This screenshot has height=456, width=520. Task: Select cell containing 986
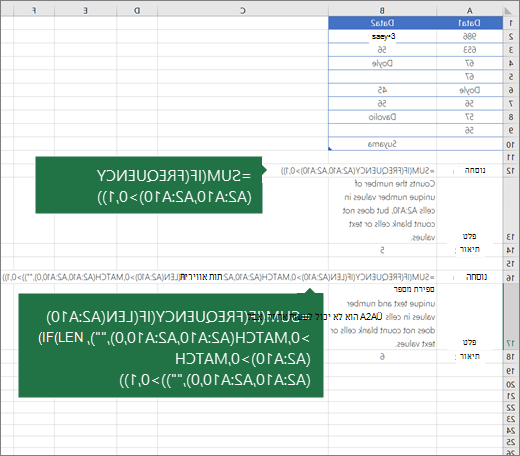469,36
